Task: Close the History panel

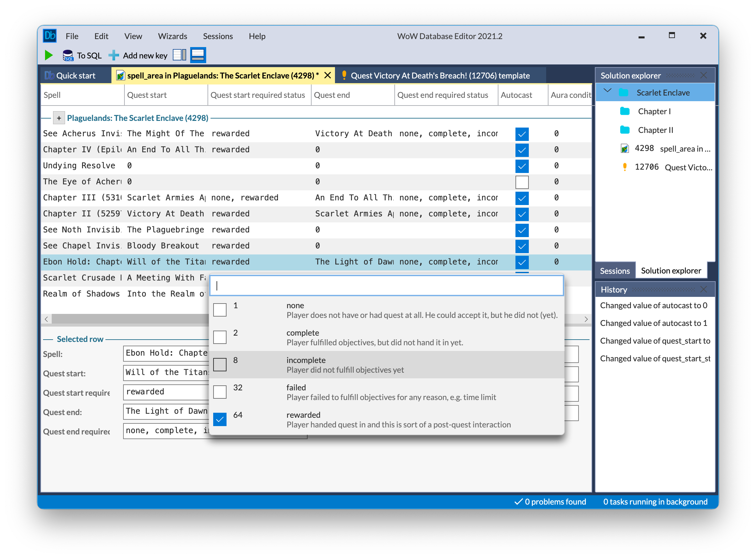Action: click(704, 290)
